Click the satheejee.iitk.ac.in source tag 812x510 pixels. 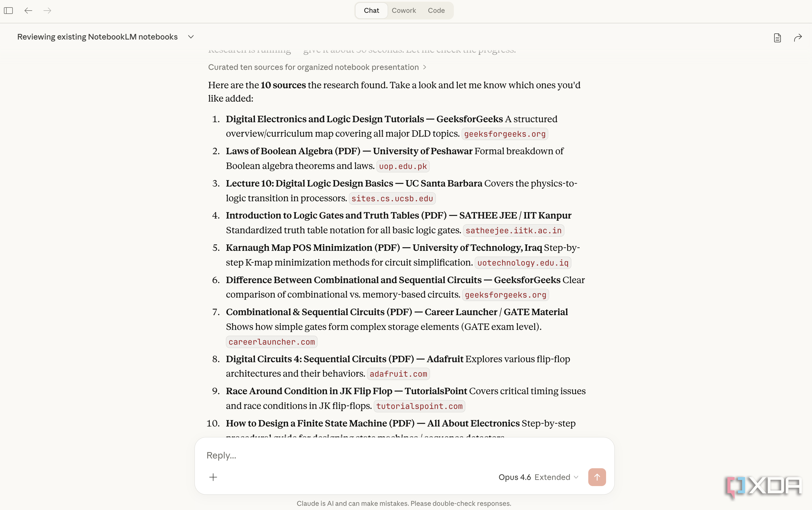coord(513,231)
